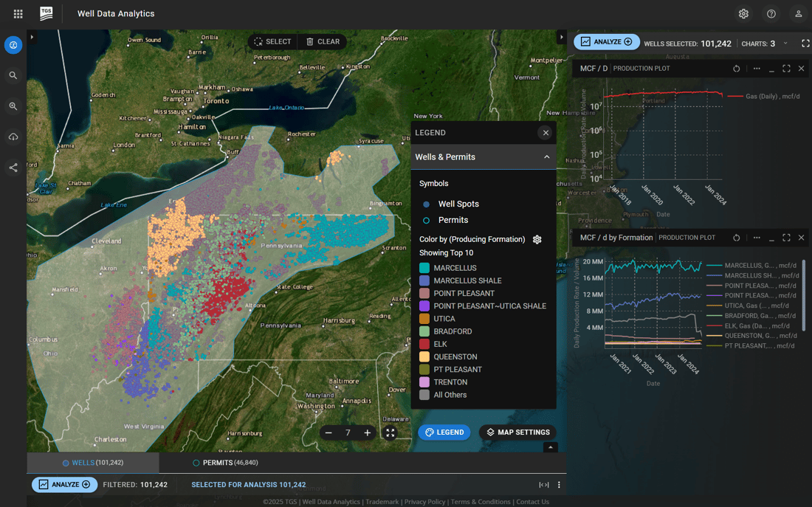Zoom in the map with plus button
This screenshot has width=812, height=507.
[x=368, y=433]
